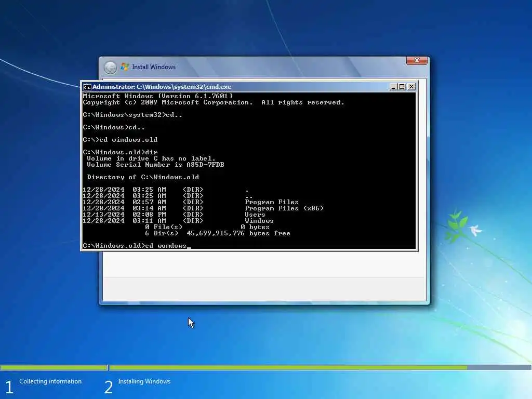Click the Windows flag icon beside Install Windows
This screenshot has width=532, height=399.
coord(125,67)
